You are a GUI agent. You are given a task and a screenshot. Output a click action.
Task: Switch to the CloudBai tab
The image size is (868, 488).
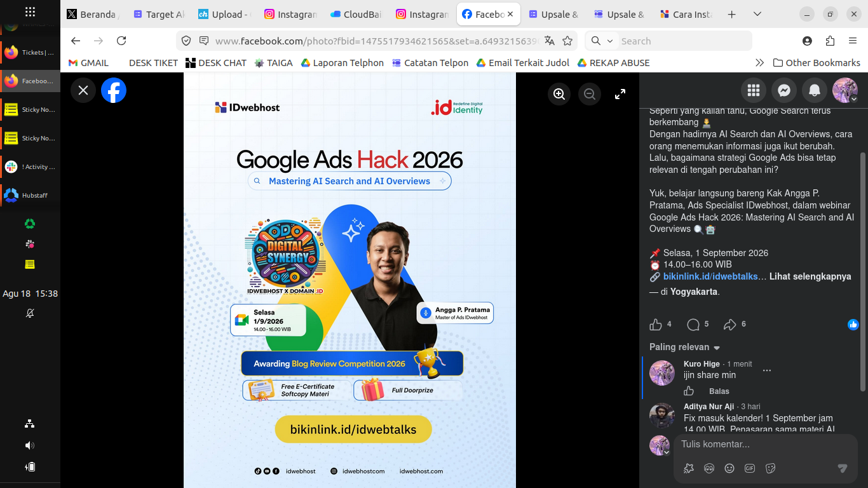[356, 14]
